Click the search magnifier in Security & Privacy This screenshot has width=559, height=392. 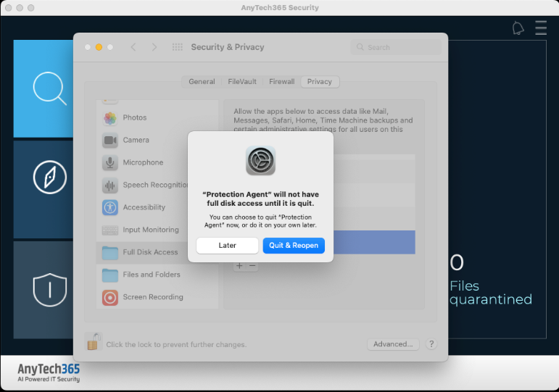click(x=360, y=47)
